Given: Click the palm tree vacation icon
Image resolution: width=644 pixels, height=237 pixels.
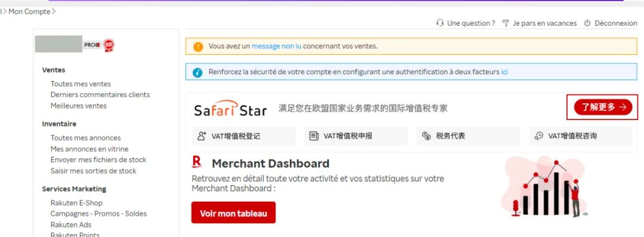Looking at the screenshot, I should pyautogui.click(x=506, y=23).
